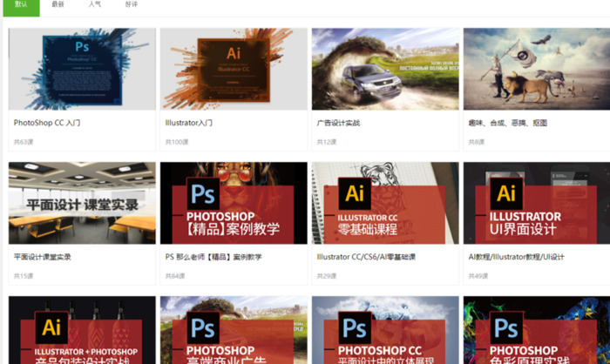Click the Illustrator入门 course title

pos(188,123)
